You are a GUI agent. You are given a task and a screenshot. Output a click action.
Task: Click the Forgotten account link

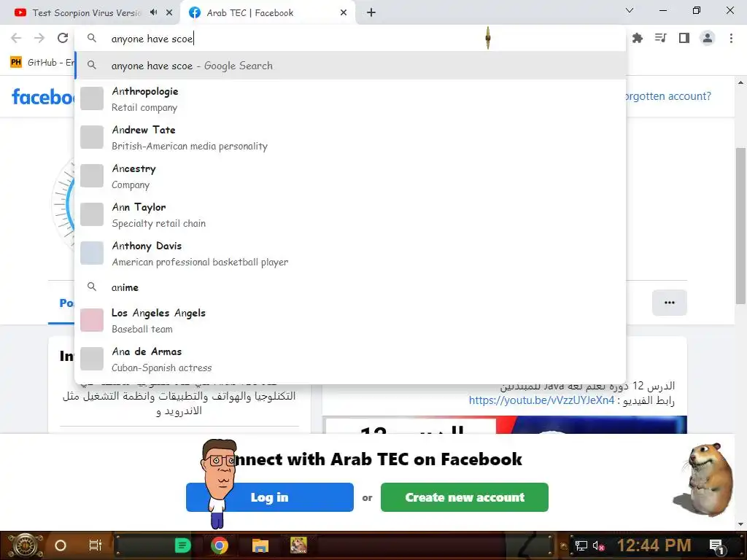668,96
